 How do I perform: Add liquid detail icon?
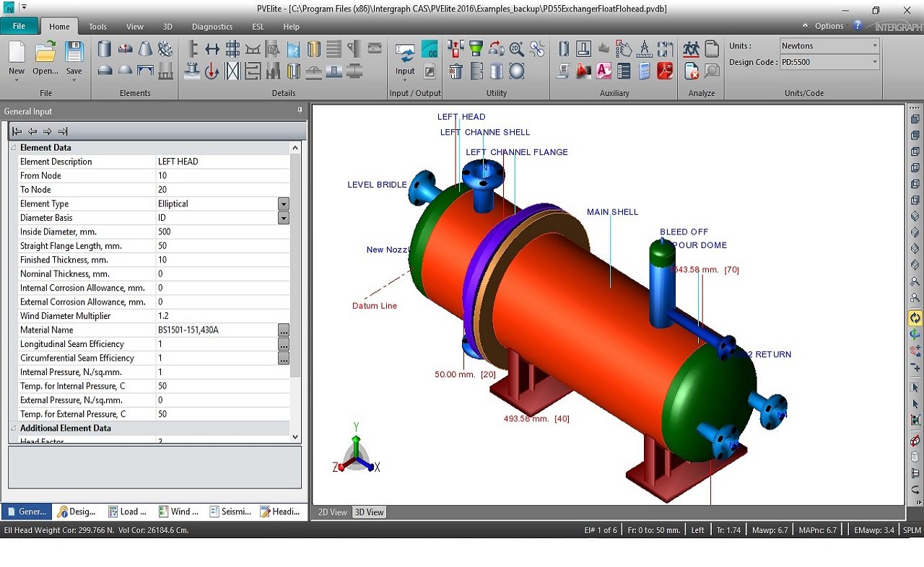[x=293, y=49]
